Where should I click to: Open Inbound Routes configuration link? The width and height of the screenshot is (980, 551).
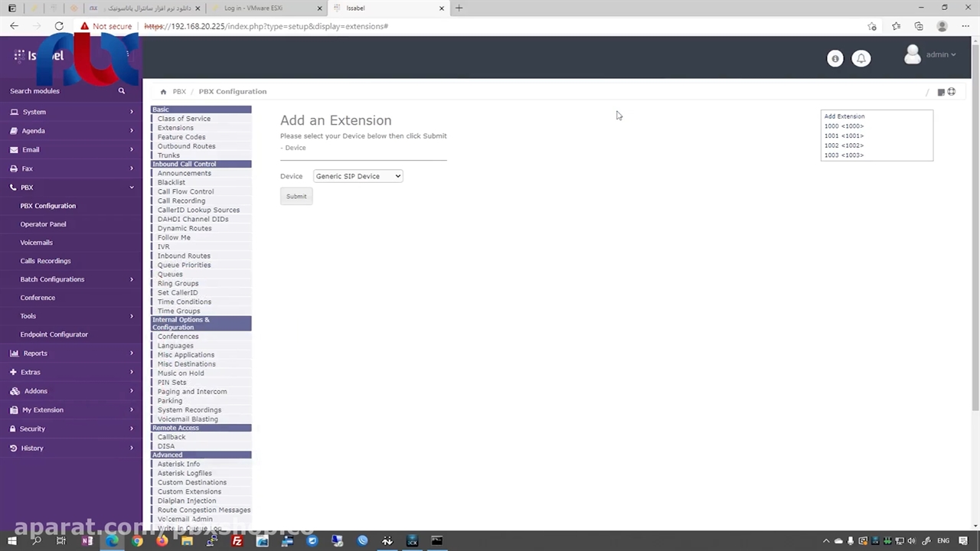pos(184,256)
